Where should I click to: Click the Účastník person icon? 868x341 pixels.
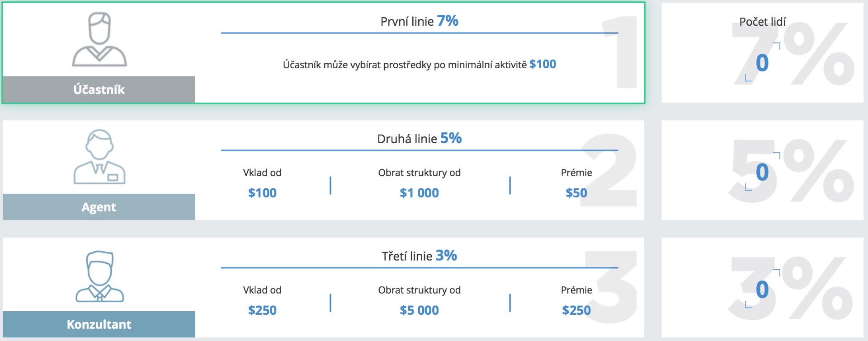(99, 40)
